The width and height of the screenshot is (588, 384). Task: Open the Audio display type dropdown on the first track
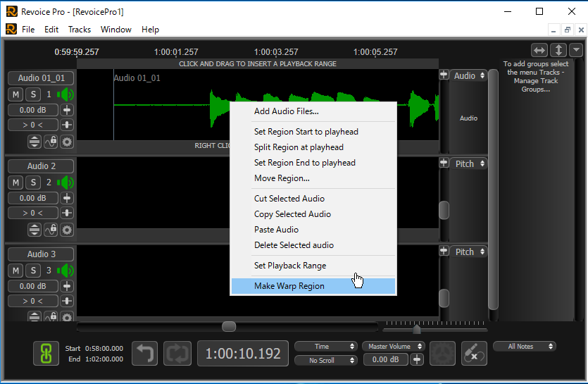(x=469, y=76)
